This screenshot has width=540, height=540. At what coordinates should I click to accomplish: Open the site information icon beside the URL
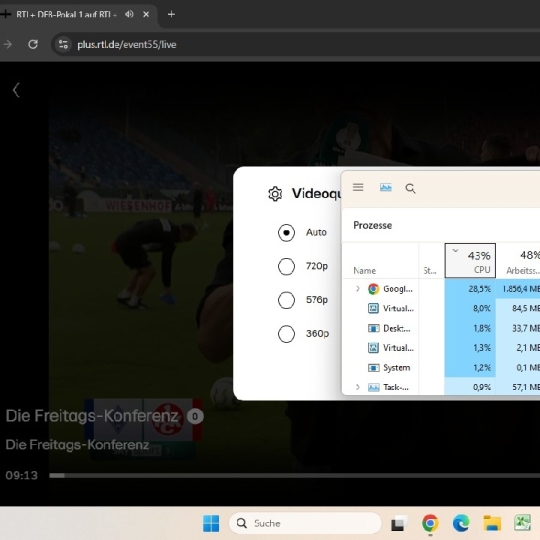pyautogui.click(x=63, y=44)
